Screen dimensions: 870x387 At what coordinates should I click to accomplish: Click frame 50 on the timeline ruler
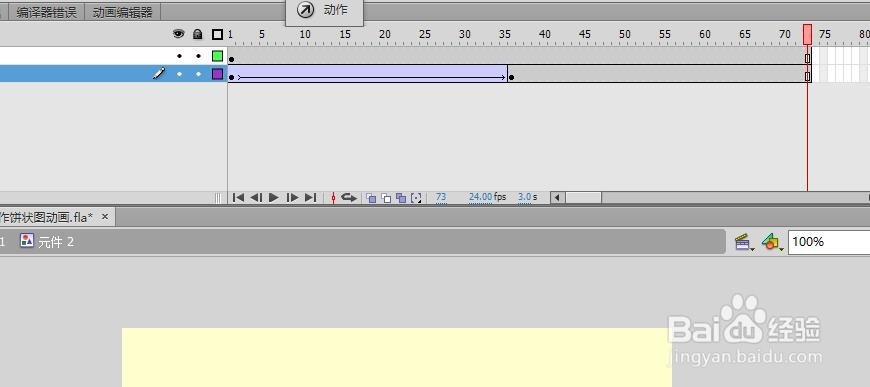(x=625, y=34)
